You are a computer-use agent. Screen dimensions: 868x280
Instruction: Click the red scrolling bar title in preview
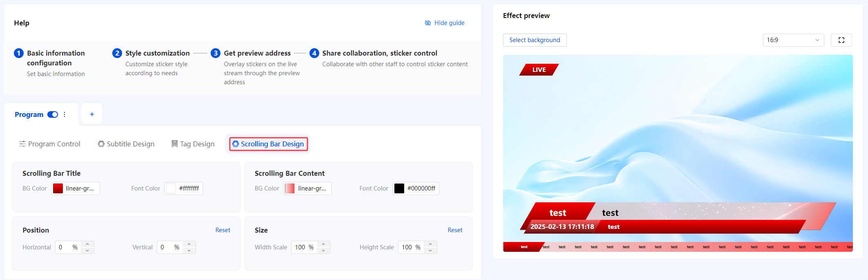524,247
